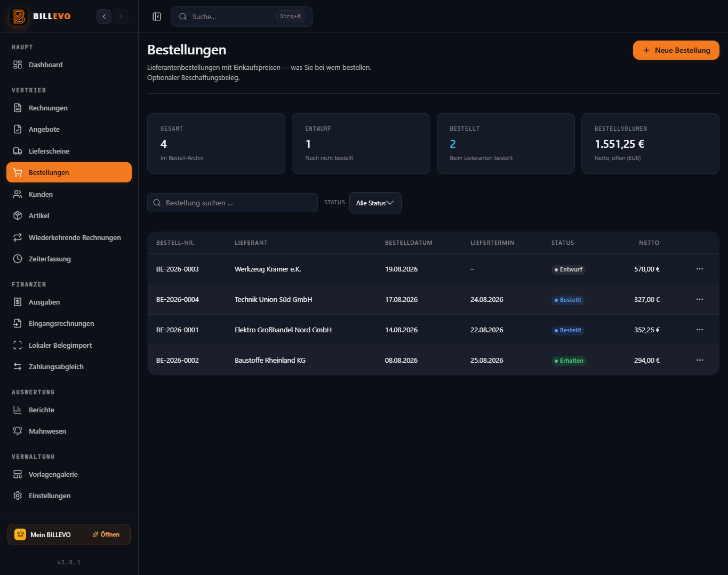Click the BILLEVO logo icon
This screenshot has height=575, width=728.
click(19, 17)
